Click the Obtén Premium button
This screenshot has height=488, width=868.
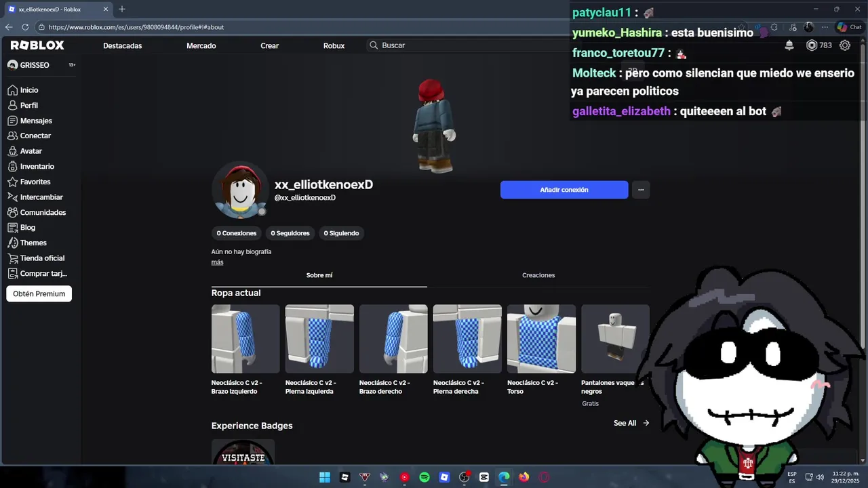coord(39,293)
